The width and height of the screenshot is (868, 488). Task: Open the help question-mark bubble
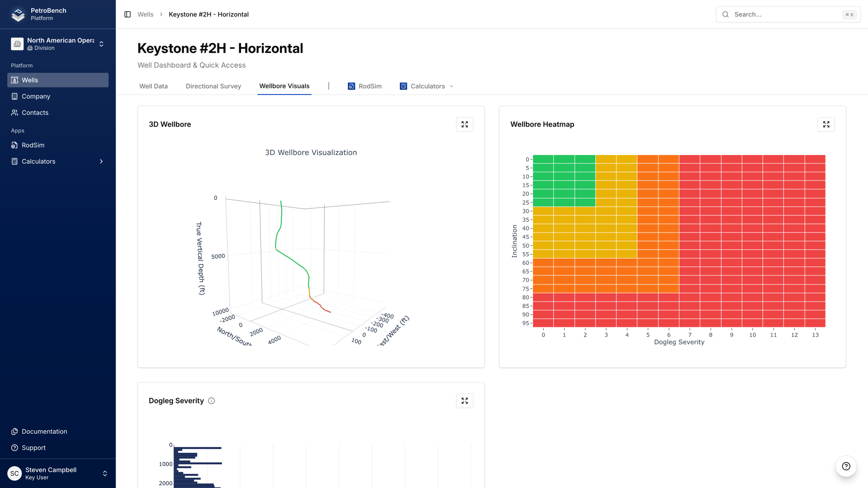tap(846, 466)
